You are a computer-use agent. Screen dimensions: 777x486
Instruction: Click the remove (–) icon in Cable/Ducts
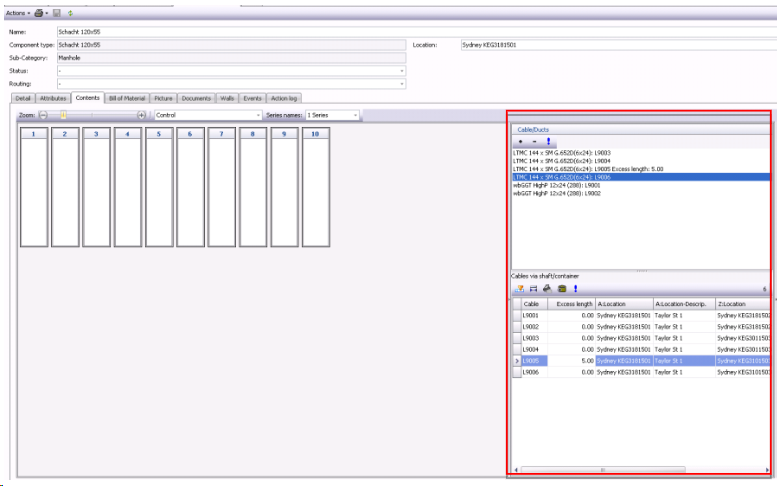(534, 142)
